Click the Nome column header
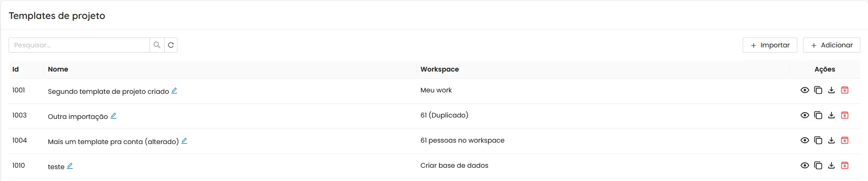 click(x=58, y=69)
